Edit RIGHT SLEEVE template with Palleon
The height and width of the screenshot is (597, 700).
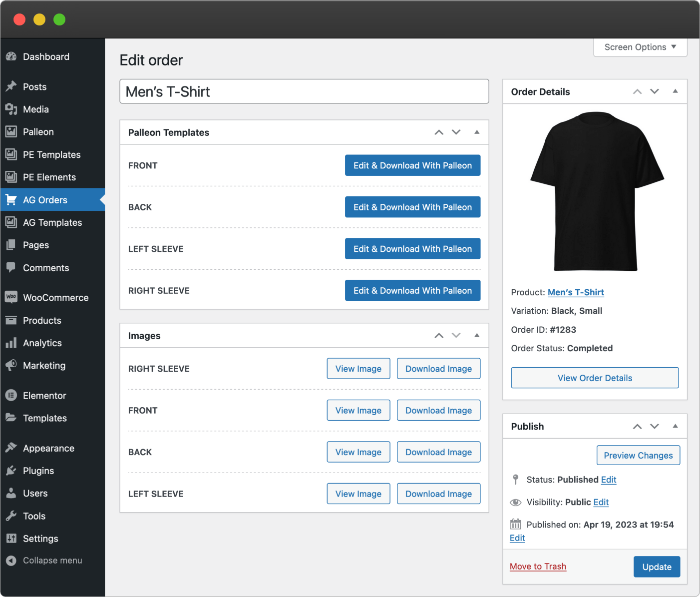pos(412,290)
